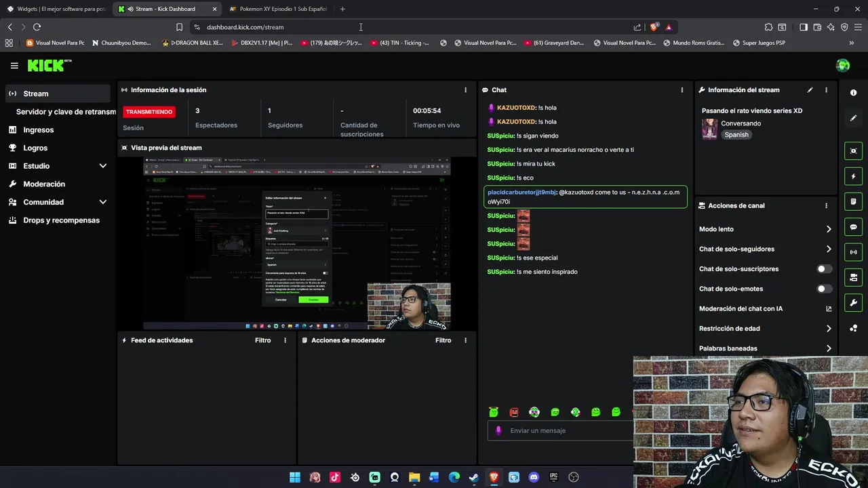Viewport: 868px width, 488px height.
Task: Switch to the Widgets browser tab
Action: click(x=56, y=9)
